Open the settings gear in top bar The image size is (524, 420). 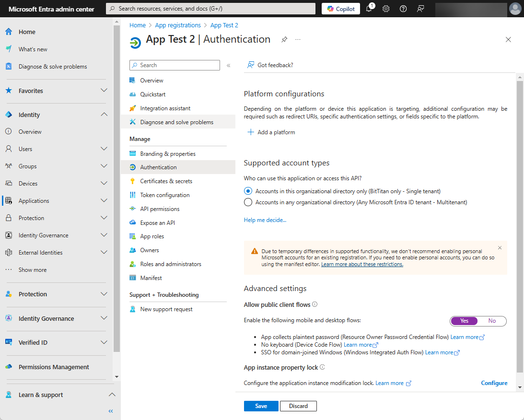(386, 8)
